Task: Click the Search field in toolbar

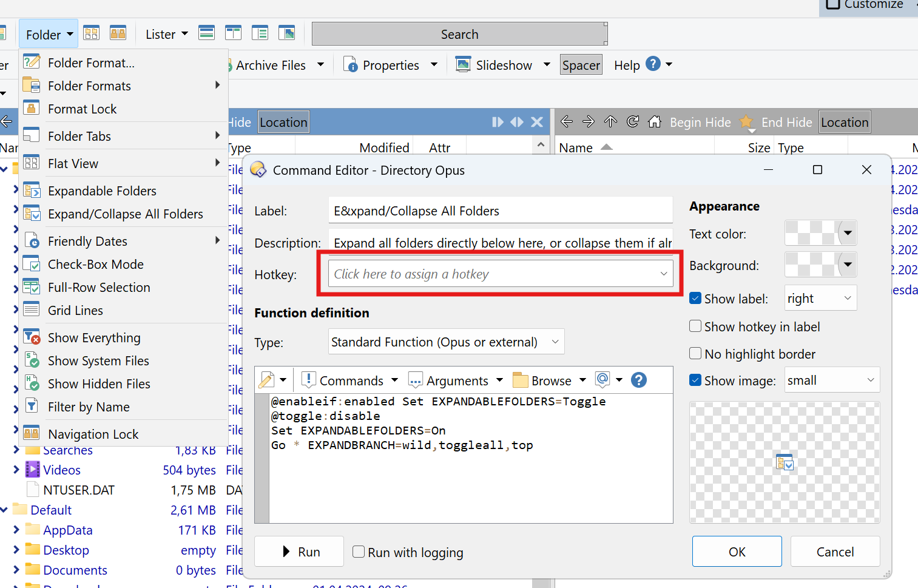Action: [x=459, y=34]
